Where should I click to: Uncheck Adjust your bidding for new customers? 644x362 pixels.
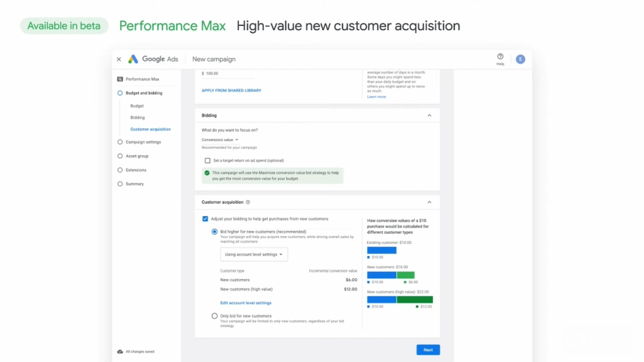click(205, 219)
